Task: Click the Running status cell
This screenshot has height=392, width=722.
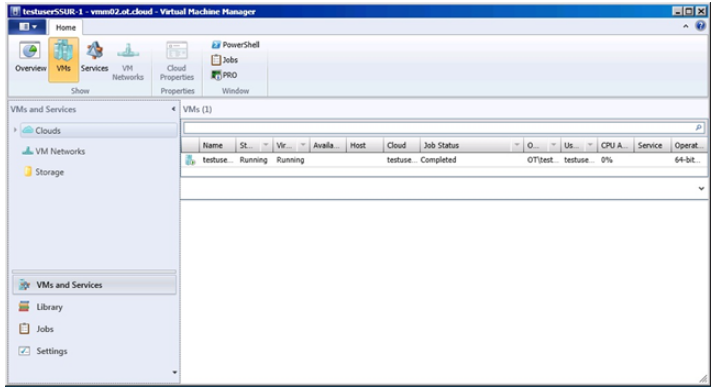Action: [253, 160]
